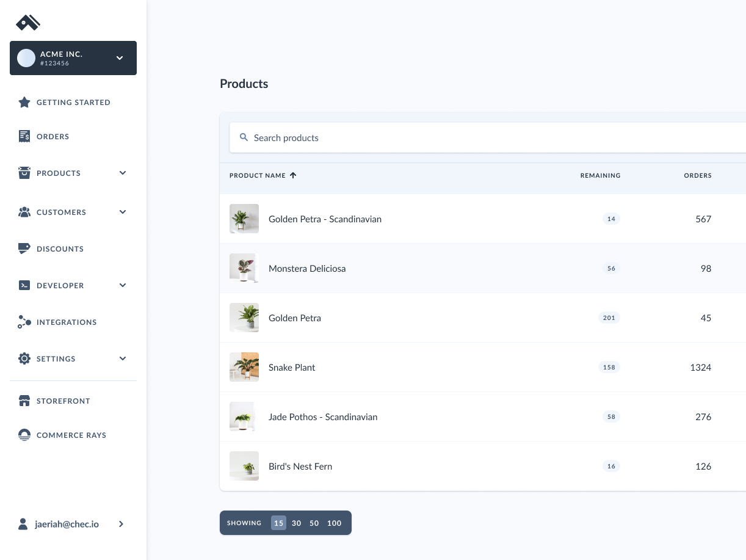This screenshot has height=560, width=746.
Task: Open Customers via its sidebar icon
Action: 24,212
